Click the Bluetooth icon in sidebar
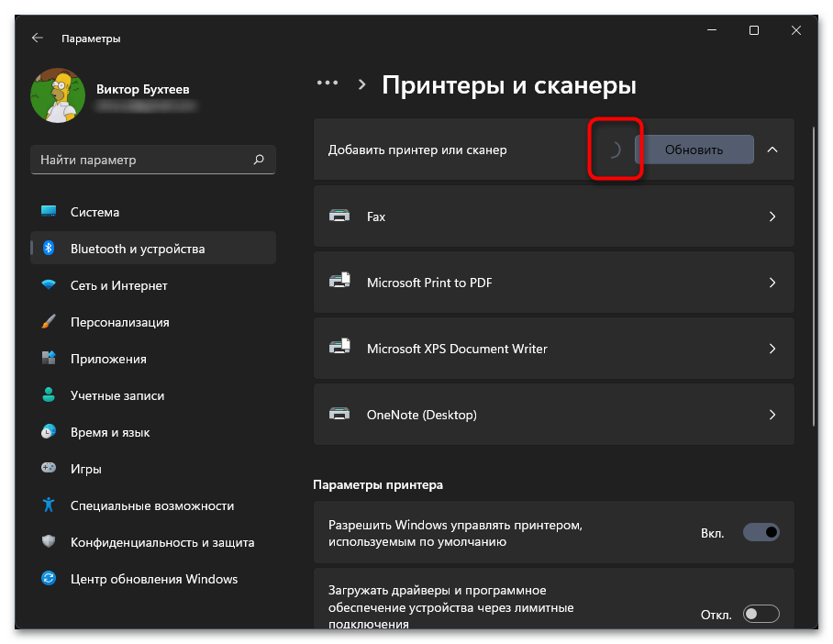The image size is (833, 644). (49, 248)
